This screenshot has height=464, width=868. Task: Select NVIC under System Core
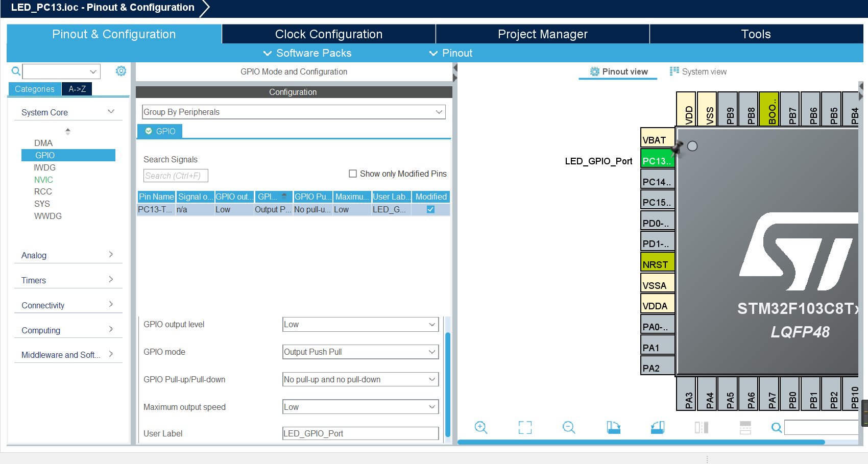[43, 180]
